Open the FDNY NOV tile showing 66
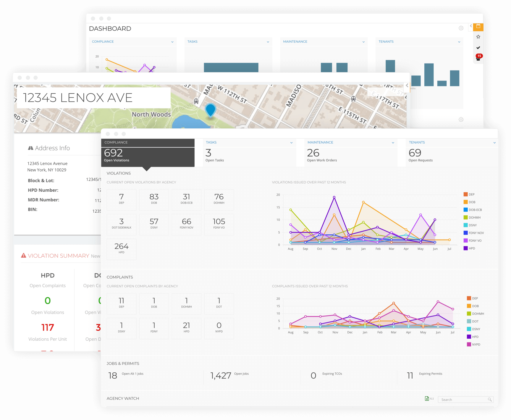 pos(187,224)
